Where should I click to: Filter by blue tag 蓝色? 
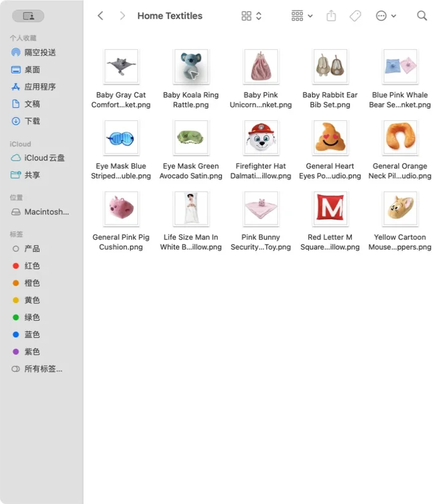click(26, 335)
